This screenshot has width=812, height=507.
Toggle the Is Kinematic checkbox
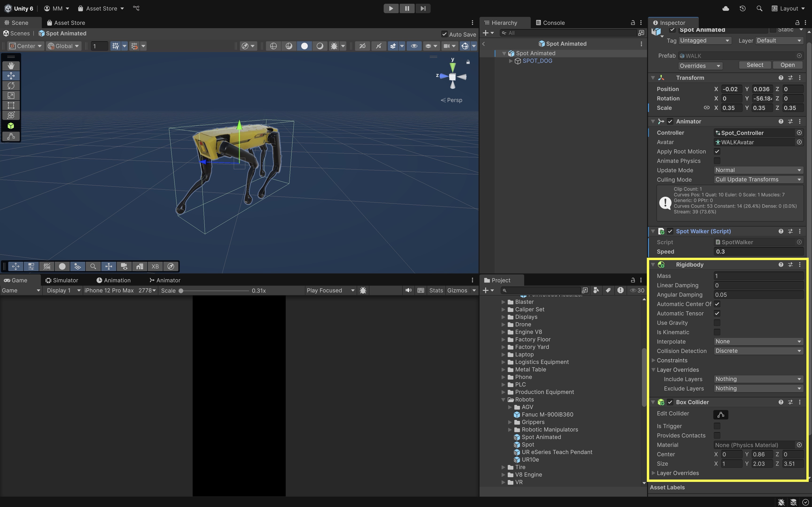coord(717,332)
